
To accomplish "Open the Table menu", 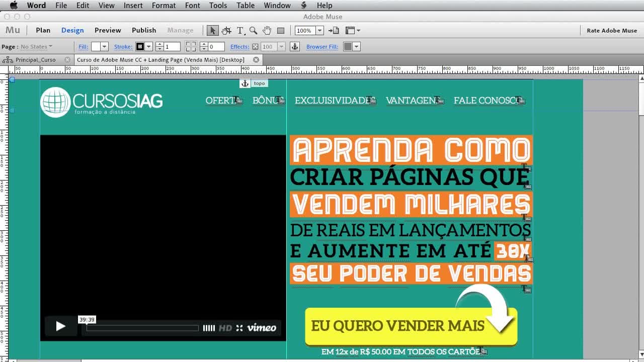I will pyautogui.click(x=246, y=6).
